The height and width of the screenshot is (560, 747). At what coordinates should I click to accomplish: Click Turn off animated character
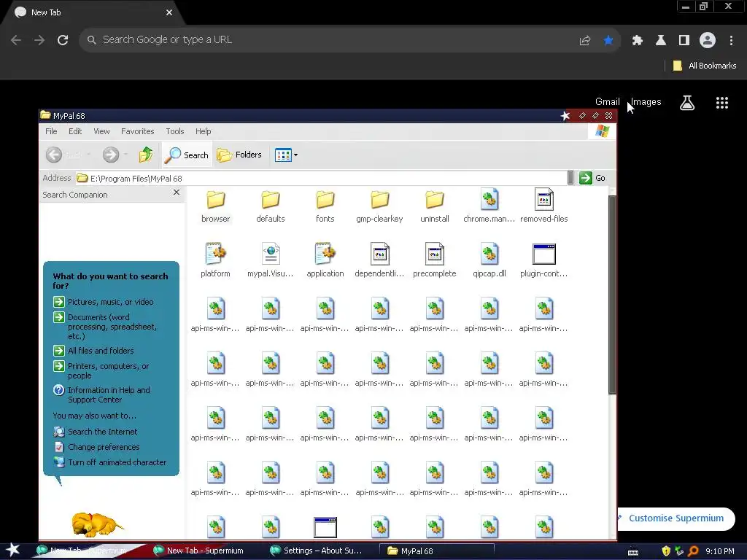[110, 462]
